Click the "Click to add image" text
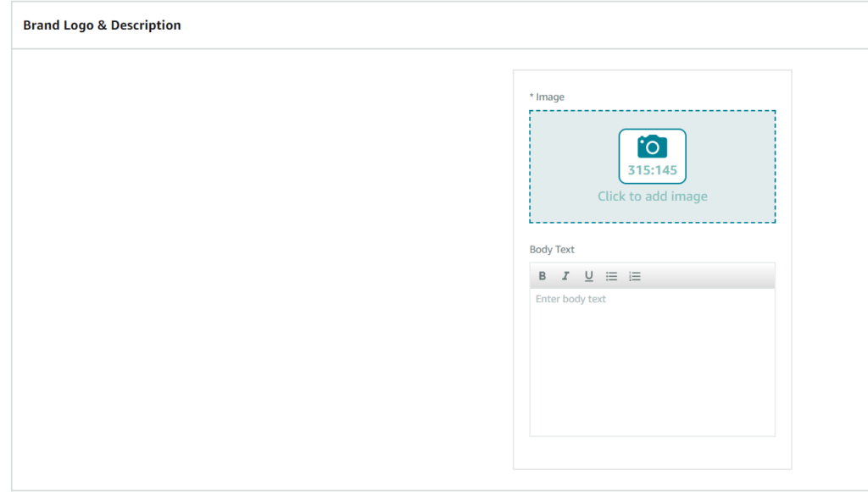 point(652,196)
